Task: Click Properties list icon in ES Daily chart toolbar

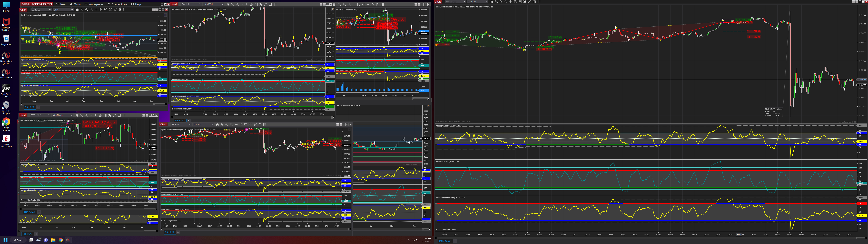Action: click(125, 10)
